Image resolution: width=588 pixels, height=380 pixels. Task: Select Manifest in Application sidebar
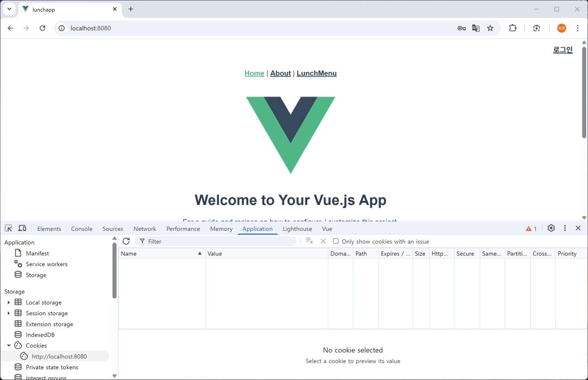pos(37,253)
